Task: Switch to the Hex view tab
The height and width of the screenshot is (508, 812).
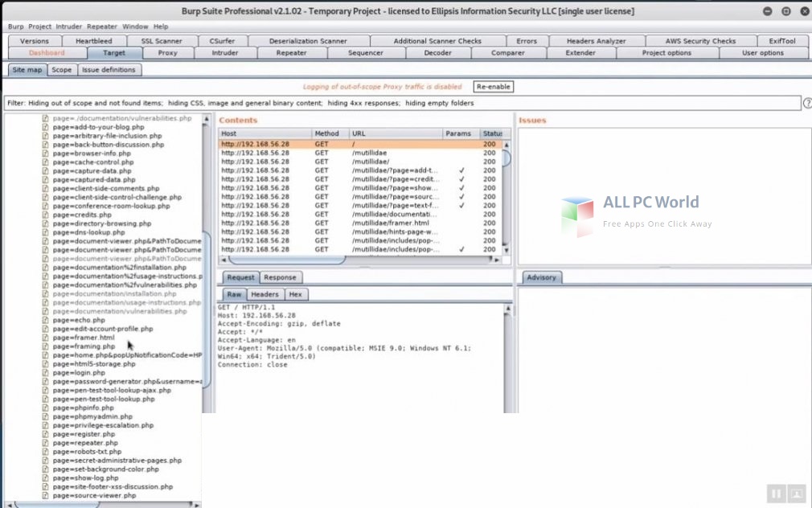Action: 296,294
